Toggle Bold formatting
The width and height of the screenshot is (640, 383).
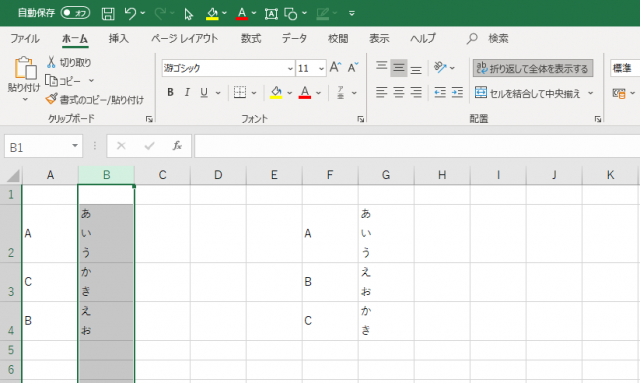(x=171, y=93)
